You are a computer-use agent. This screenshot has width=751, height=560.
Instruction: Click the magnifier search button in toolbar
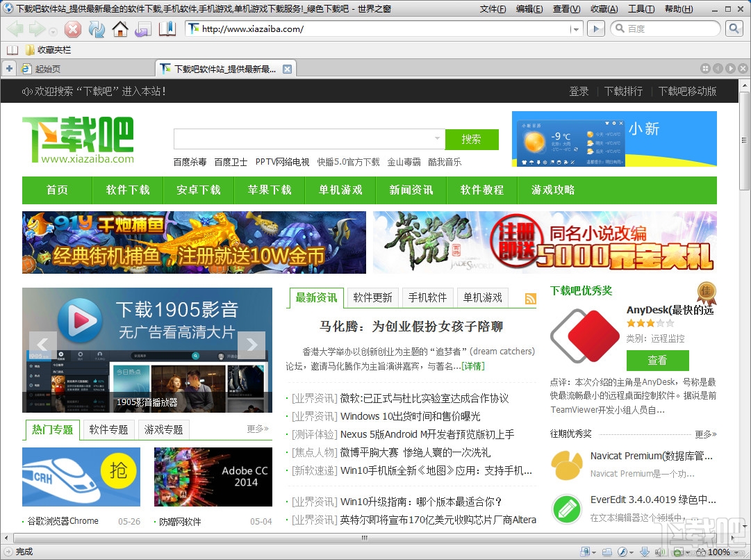coord(734,28)
